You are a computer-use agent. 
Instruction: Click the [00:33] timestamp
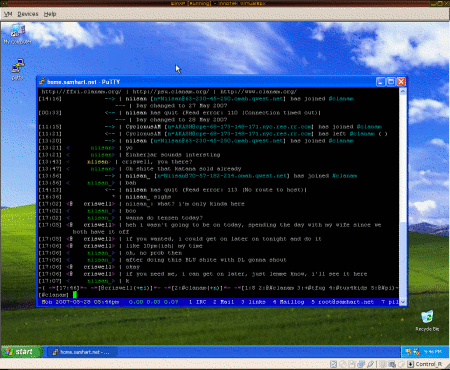(x=50, y=113)
